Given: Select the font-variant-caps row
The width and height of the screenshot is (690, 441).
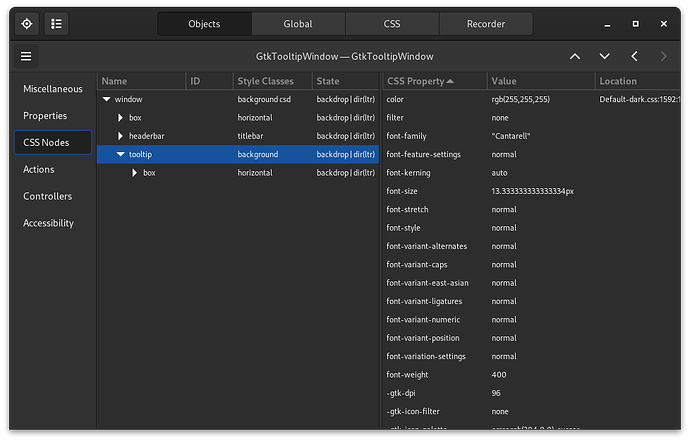Looking at the screenshot, I should pyautogui.click(x=532, y=265).
